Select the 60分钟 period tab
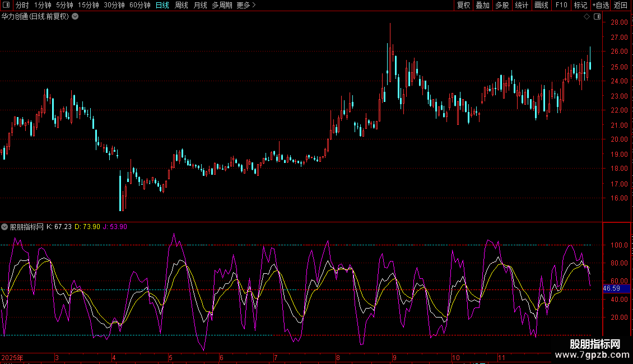This screenshot has height=364, width=633. click(139, 5)
